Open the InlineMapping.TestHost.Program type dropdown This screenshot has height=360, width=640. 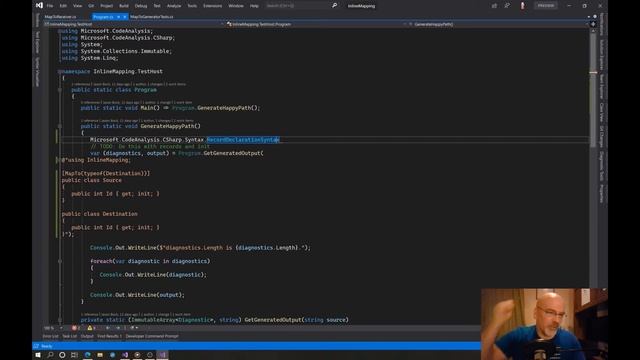coord(316,24)
